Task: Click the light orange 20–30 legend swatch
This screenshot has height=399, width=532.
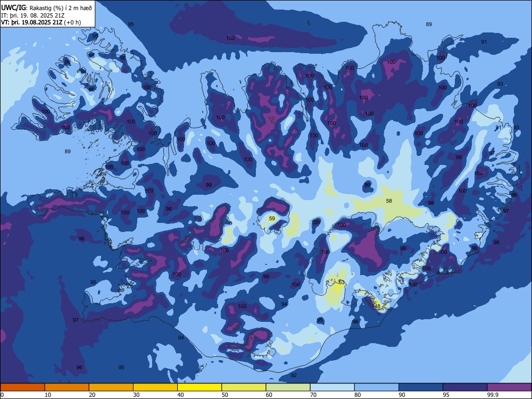Action: [x=111, y=387]
